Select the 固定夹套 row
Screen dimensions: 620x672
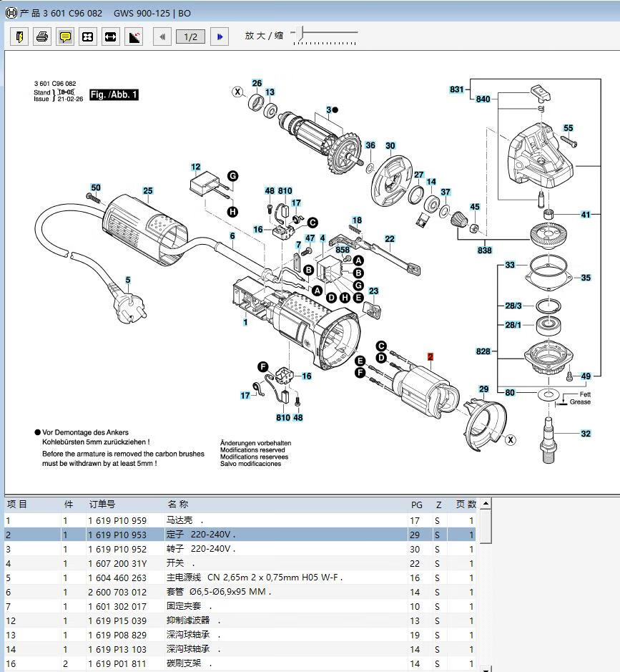pyautogui.click(x=240, y=606)
